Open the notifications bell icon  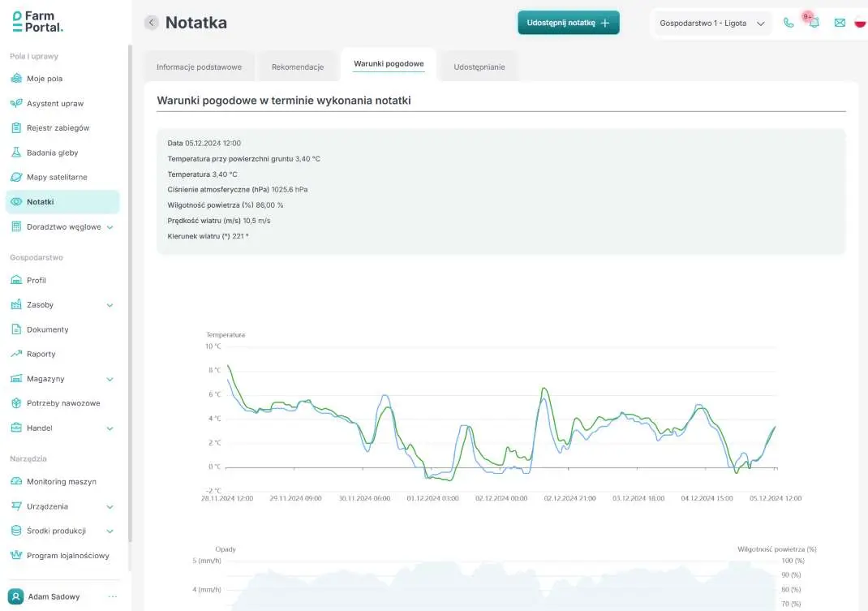coord(814,23)
